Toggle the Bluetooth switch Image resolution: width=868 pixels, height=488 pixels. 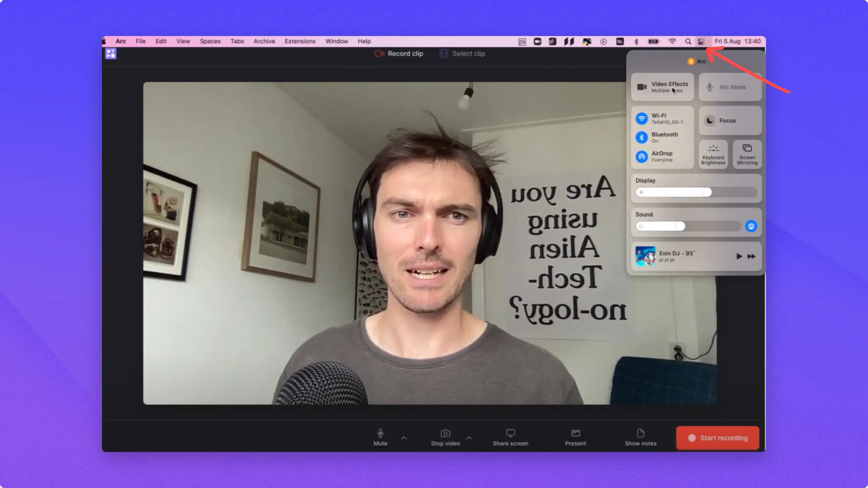[642, 137]
